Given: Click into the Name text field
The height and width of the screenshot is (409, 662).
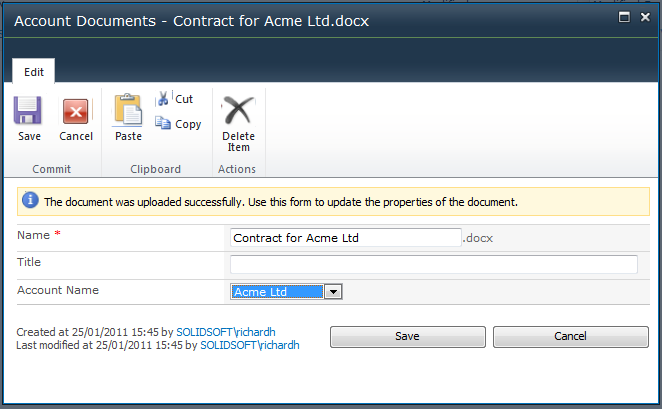Looking at the screenshot, I should (x=345, y=238).
